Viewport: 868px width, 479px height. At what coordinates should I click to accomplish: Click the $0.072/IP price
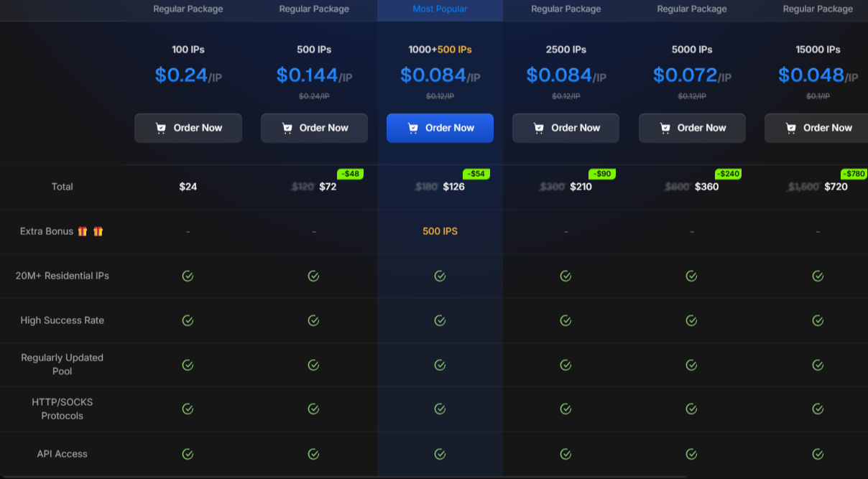pos(692,75)
